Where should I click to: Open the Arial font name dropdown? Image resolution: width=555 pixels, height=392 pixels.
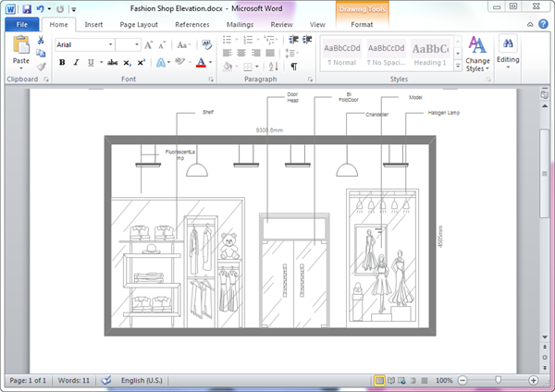click(109, 44)
